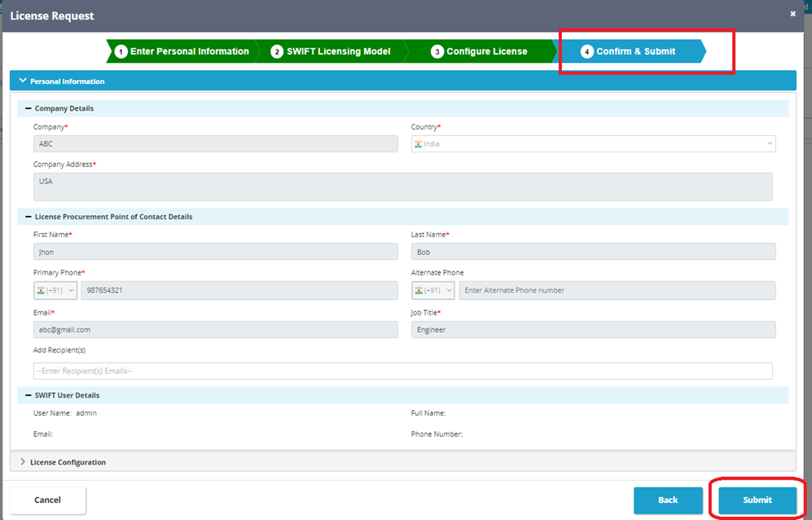Screen dimensions: 812x520
Task: Open Primary Phone country code dropdown
Action: [x=55, y=290]
